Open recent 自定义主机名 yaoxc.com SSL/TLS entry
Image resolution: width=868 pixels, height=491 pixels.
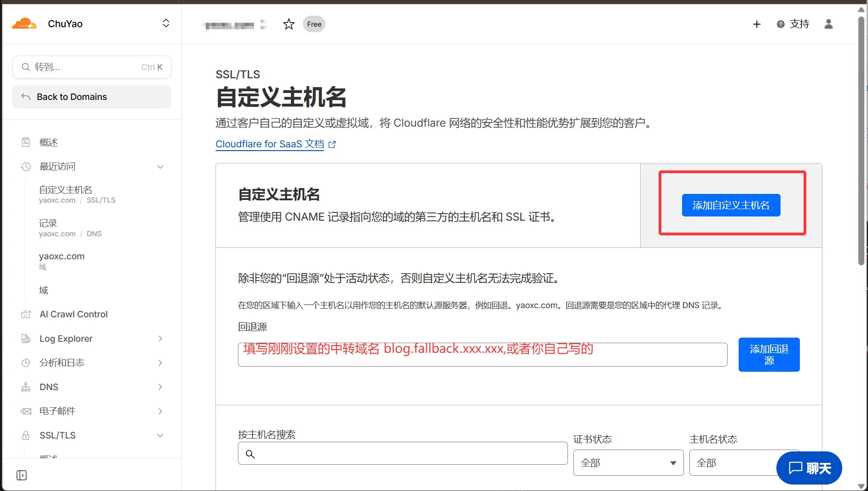pos(77,194)
